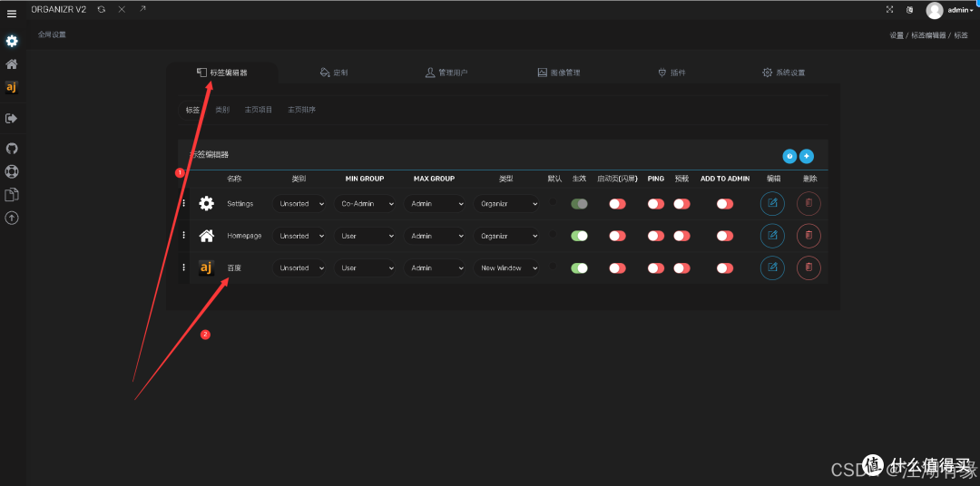Open the hamburger side menu
This screenshot has width=980, height=486.
[12, 13]
